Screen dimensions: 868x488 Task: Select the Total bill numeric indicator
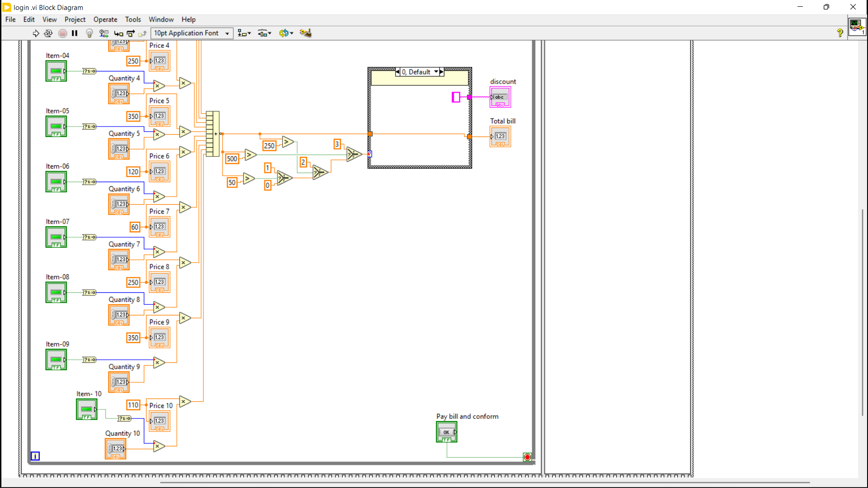[500, 136]
